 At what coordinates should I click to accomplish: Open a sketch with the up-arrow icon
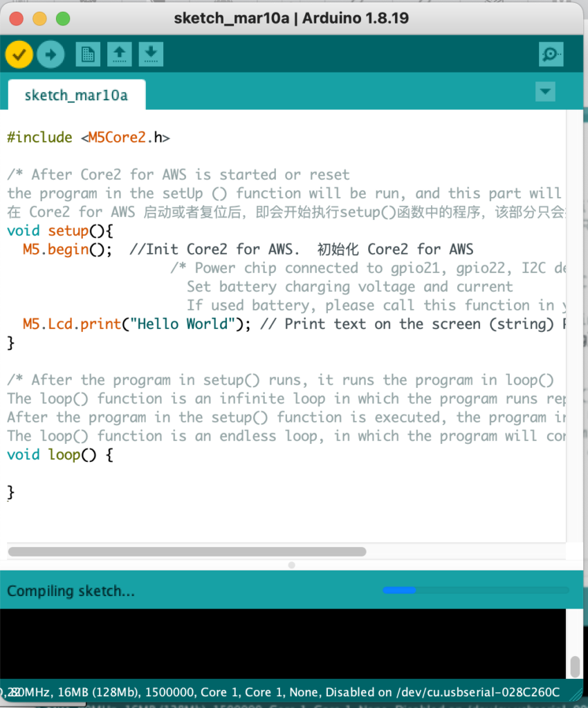click(119, 54)
